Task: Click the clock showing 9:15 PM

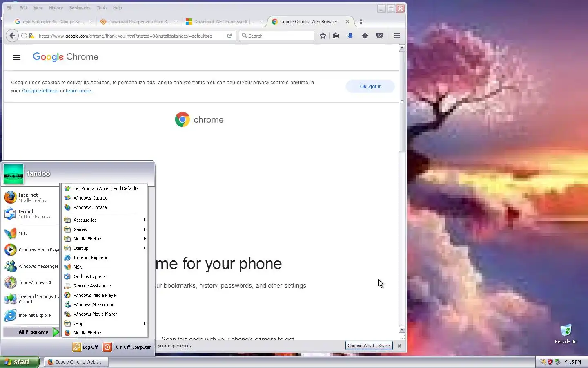Action: (573, 362)
